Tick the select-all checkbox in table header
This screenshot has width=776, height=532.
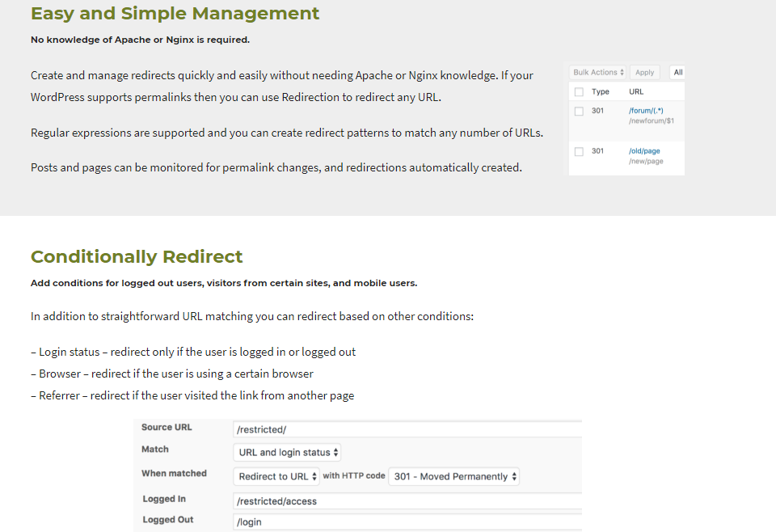(x=579, y=92)
